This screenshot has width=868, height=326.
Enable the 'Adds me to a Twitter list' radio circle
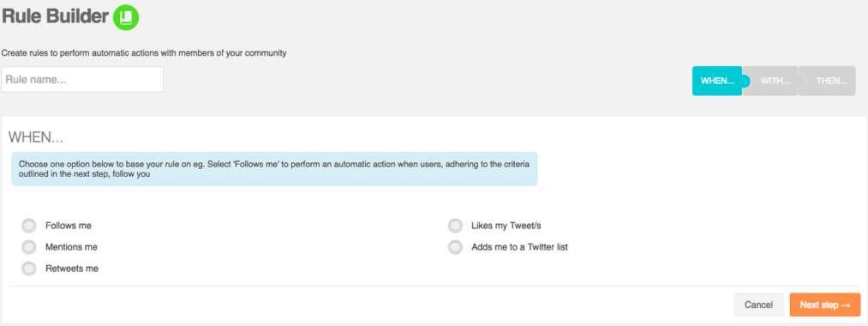pyautogui.click(x=455, y=247)
